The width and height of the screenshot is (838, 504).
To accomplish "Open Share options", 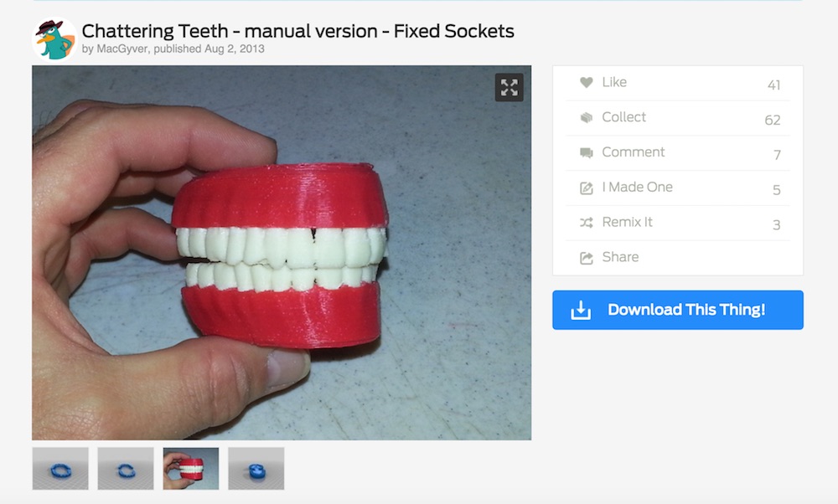I will pyautogui.click(x=678, y=257).
